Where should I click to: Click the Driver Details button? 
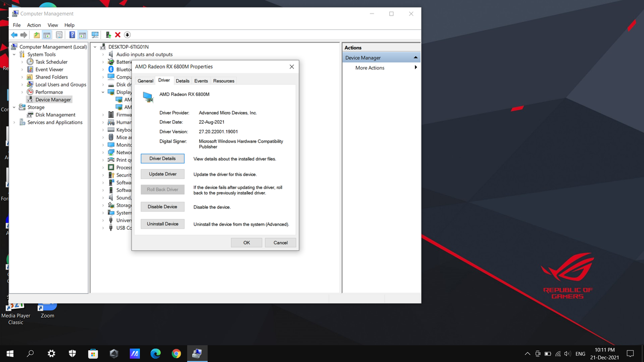163,158
